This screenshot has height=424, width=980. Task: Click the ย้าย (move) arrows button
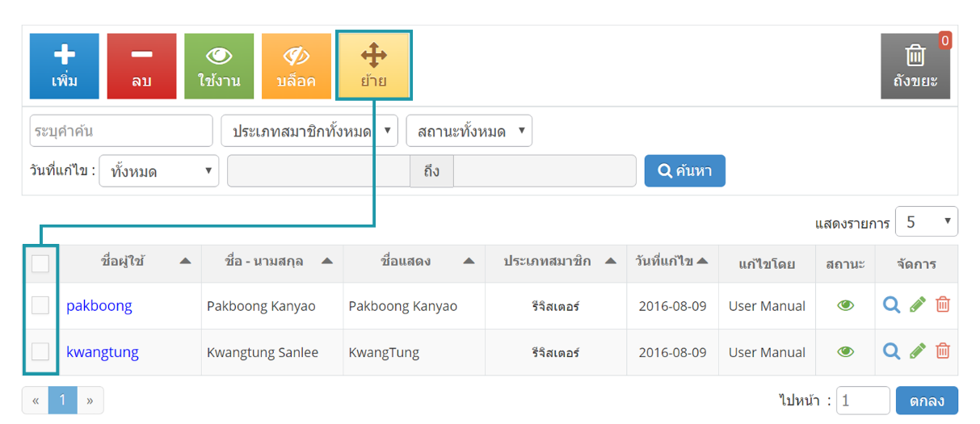coord(374,66)
